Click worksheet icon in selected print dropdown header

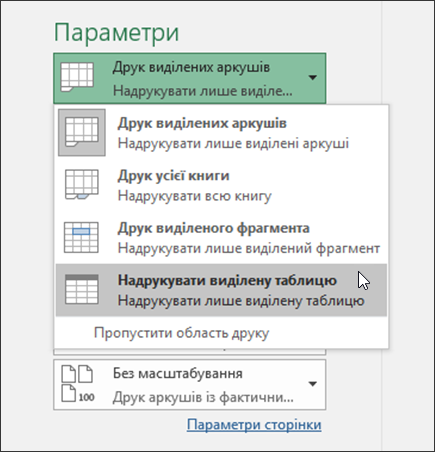tap(77, 77)
